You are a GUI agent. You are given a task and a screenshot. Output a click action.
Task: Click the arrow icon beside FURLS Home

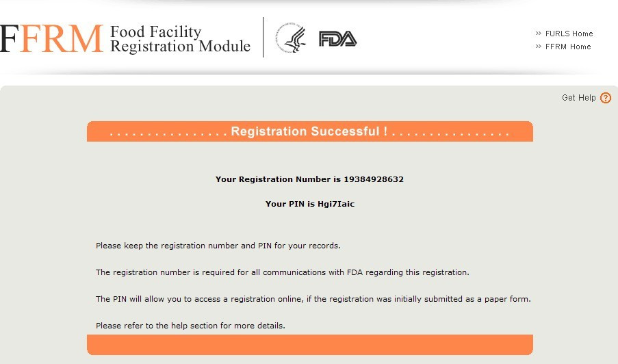[539, 34]
